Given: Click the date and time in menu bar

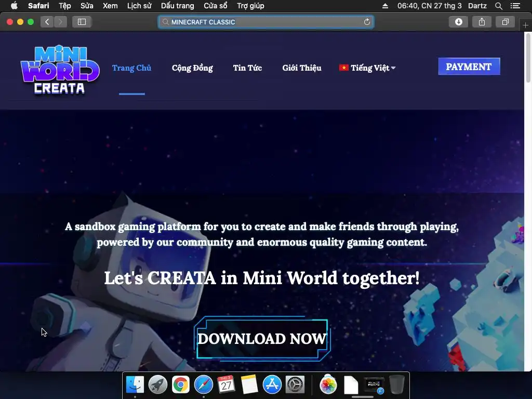Looking at the screenshot, I should click(429, 6).
